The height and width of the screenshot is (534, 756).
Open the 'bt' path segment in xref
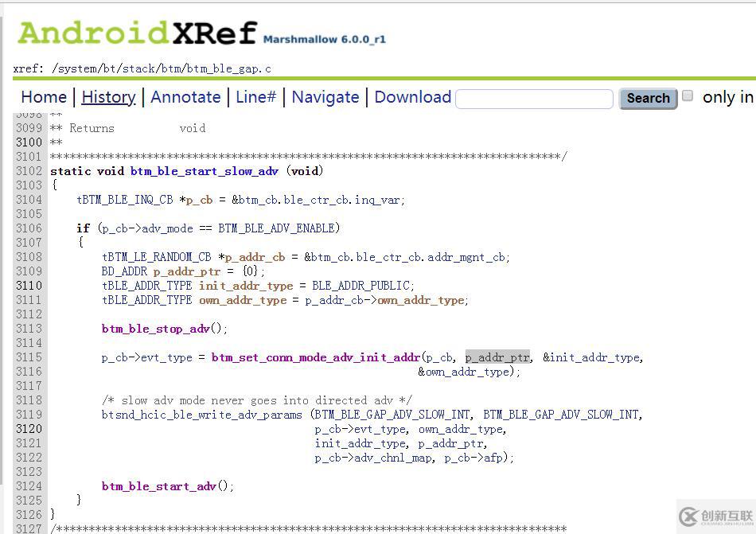[109, 69]
